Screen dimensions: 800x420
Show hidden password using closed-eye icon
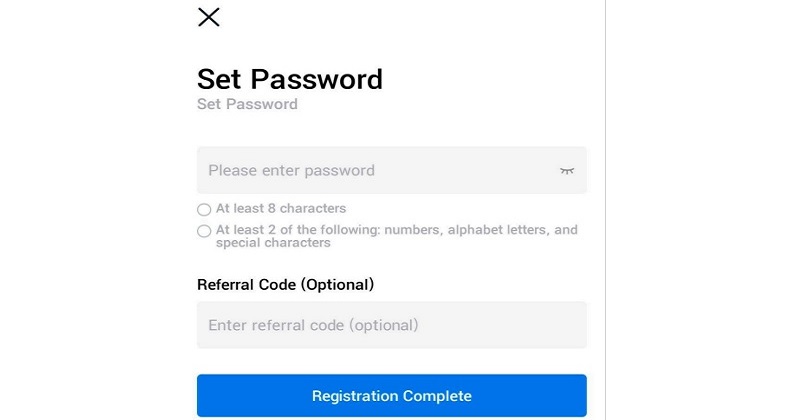click(x=567, y=170)
